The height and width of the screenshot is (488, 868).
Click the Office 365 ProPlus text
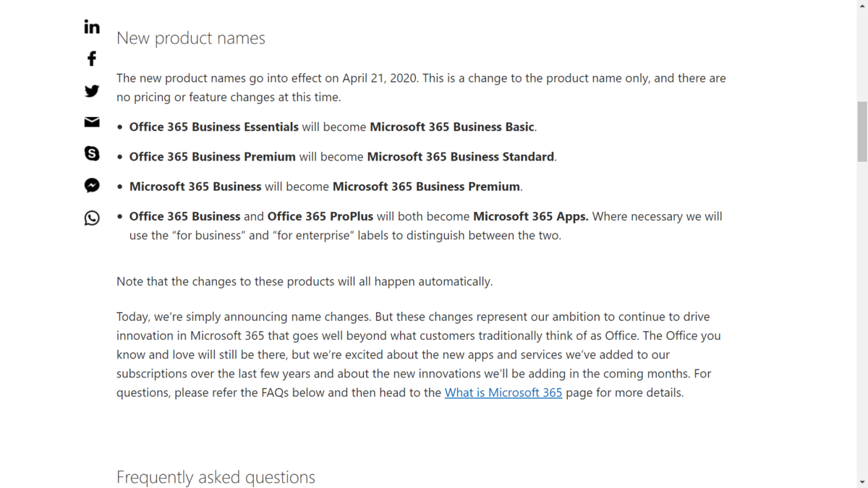320,216
